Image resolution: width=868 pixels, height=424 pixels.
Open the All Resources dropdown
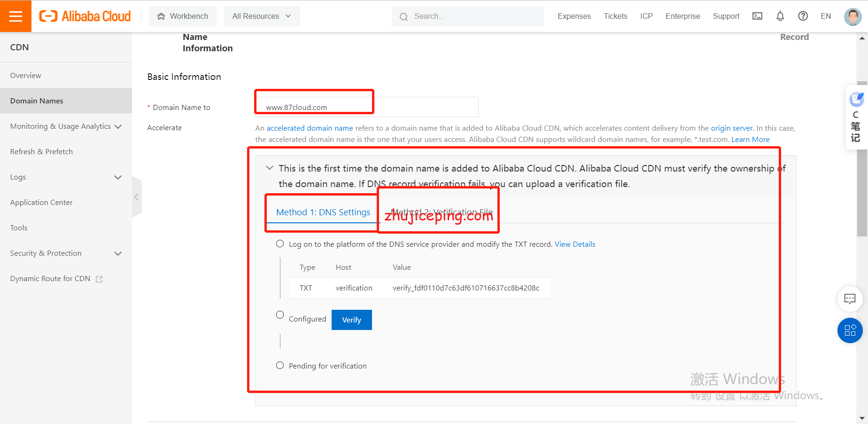click(262, 16)
